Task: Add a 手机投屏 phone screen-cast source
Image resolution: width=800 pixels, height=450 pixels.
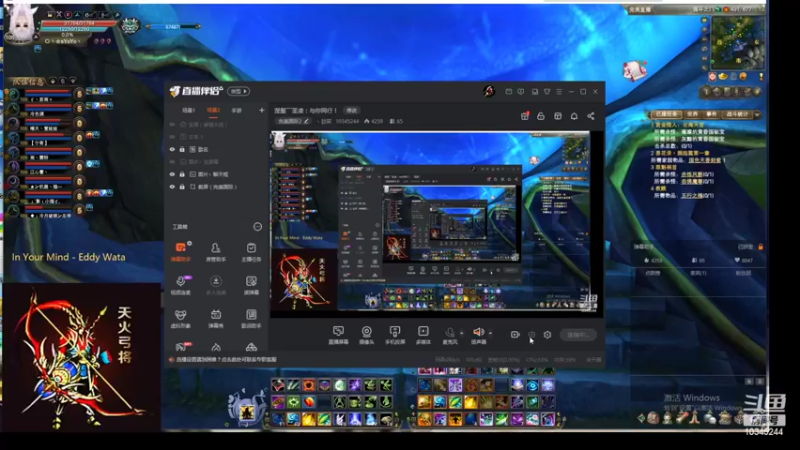Action: coord(395,335)
